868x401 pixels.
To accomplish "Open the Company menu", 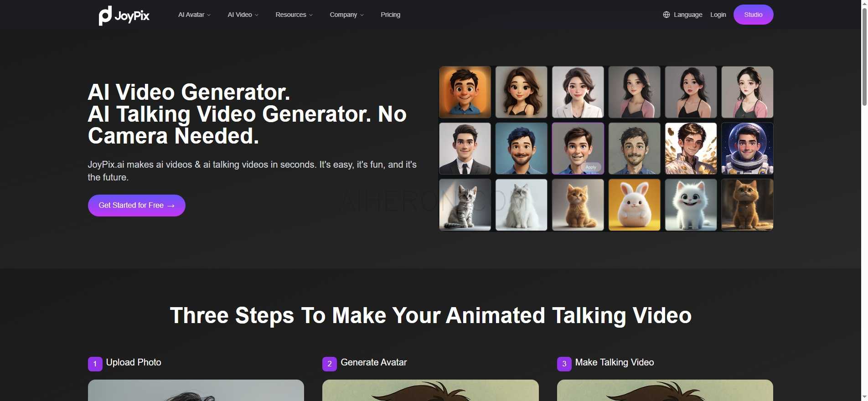I will coord(346,15).
